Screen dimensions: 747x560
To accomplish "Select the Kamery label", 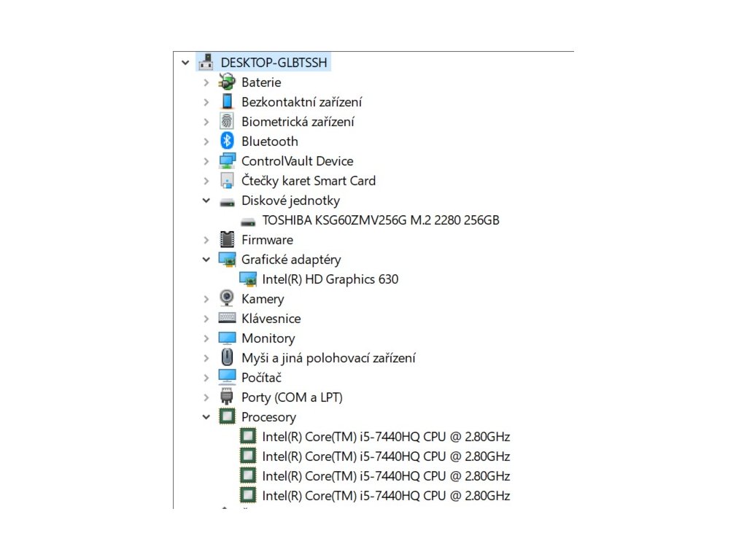I will (263, 299).
